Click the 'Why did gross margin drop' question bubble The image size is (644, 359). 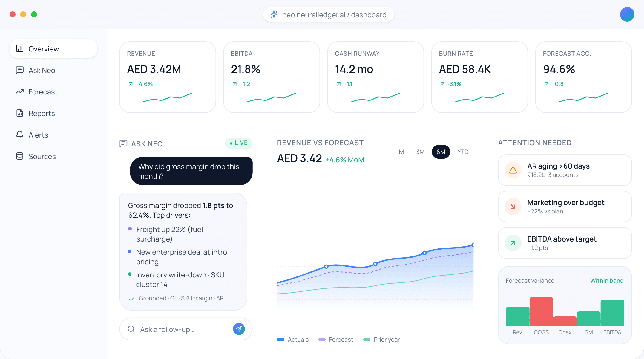191,171
